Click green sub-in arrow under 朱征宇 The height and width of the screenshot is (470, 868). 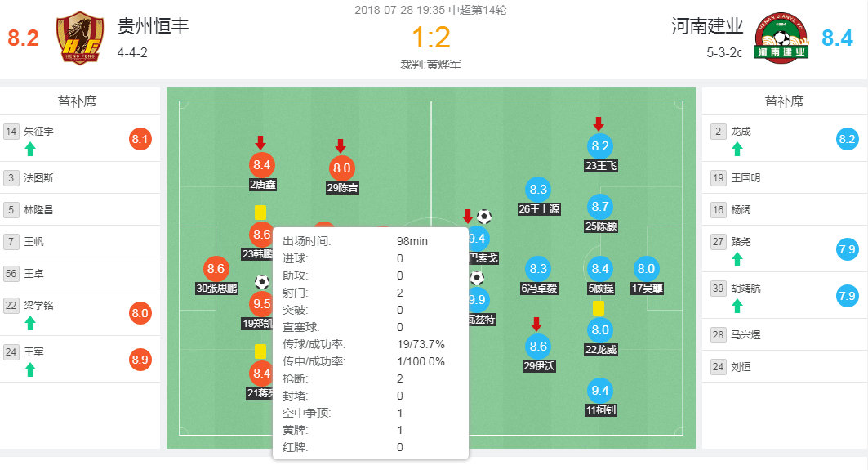30,149
